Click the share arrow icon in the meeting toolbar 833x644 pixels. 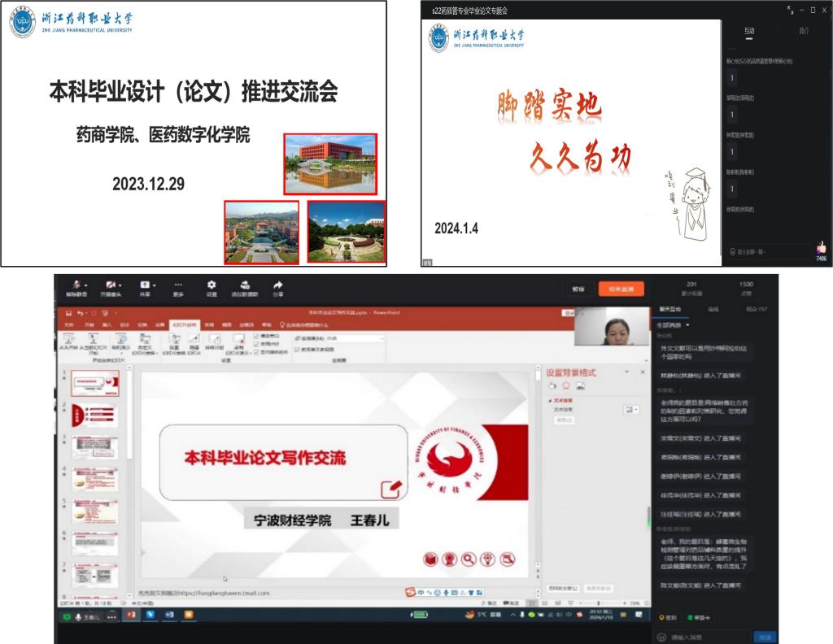[278, 285]
